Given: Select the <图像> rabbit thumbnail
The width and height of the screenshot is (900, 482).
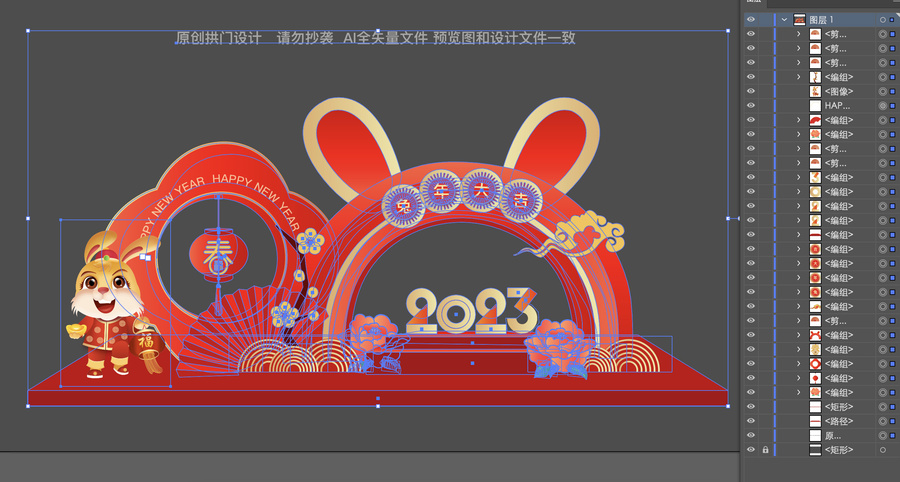Looking at the screenshot, I should 815,91.
